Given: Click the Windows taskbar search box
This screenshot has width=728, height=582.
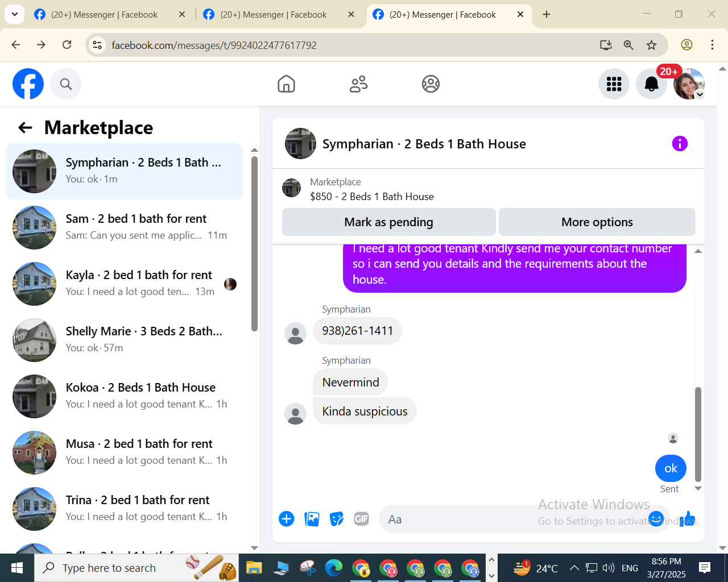Looking at the screenshot, I should 136,568.
